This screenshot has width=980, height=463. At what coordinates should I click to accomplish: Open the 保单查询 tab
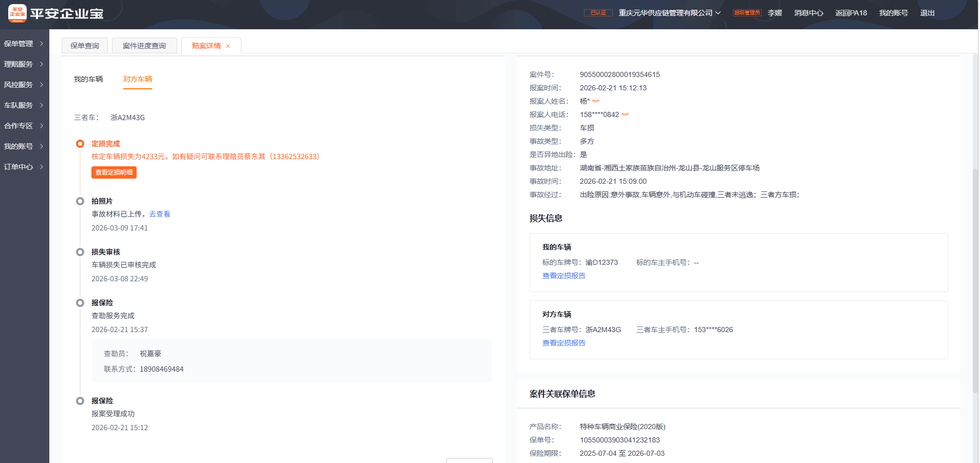85,46
